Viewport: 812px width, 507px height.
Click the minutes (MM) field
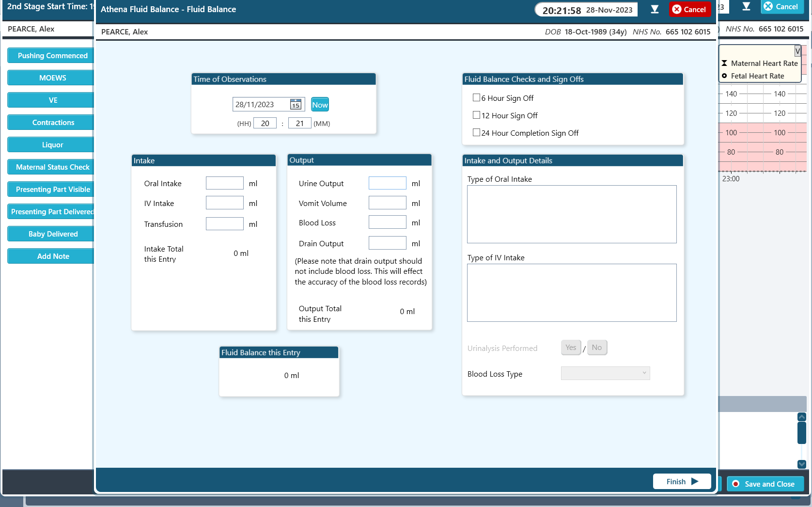click(x=300, y=123)
